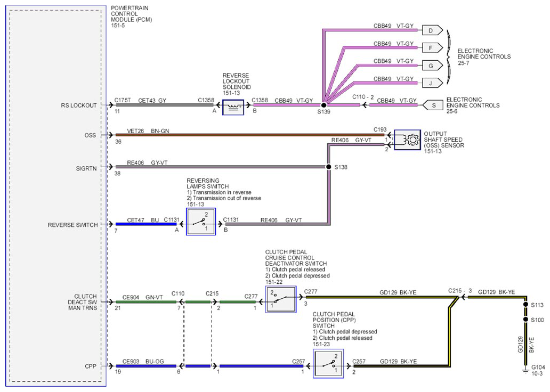The width and height of the screenshot is (550, 392).
Task: Click off-page connector arrow J
Action: coord(432,83)
